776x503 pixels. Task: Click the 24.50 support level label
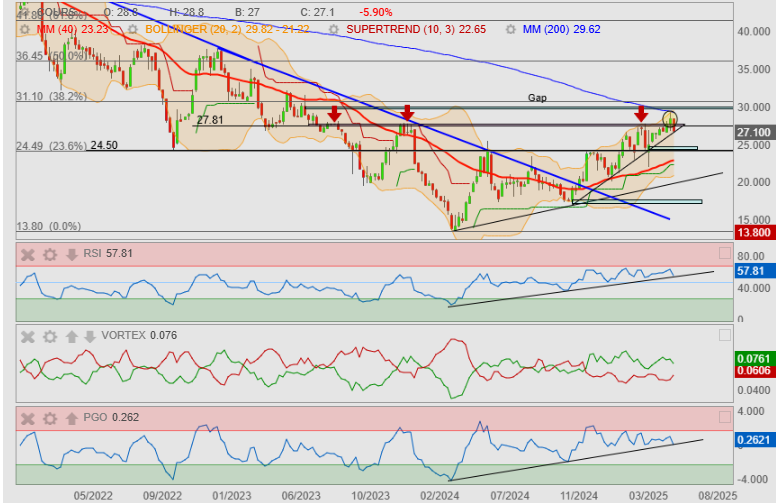[104, 145]
